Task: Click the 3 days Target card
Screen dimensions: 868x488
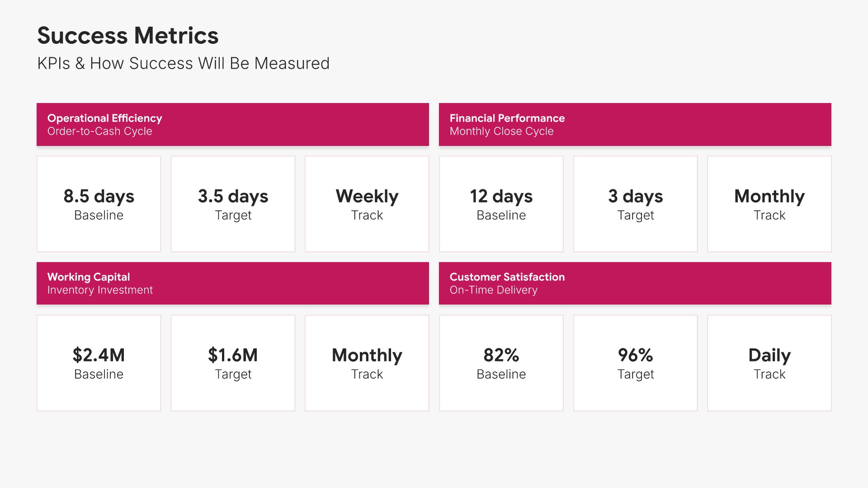Action: click(x=635, y=204)
